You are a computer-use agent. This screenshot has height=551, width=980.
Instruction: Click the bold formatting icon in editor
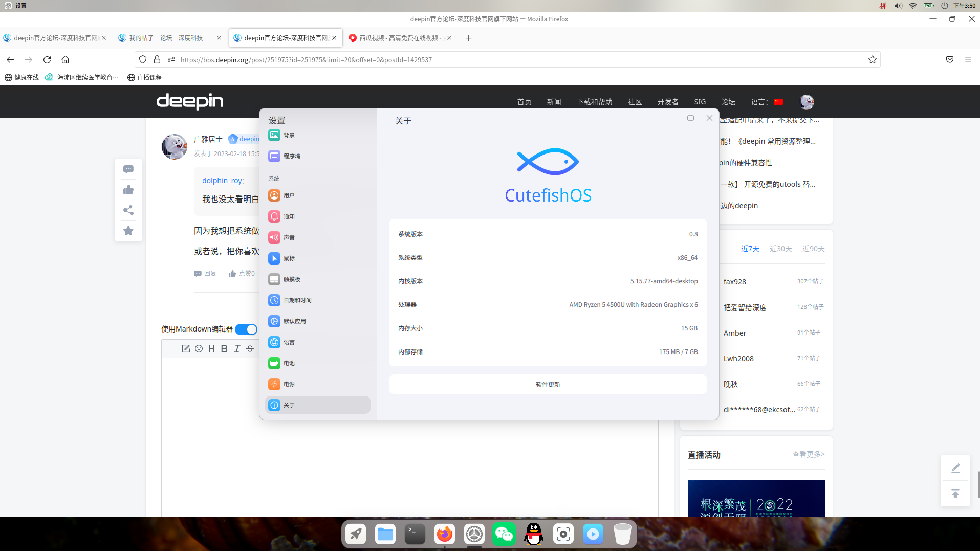pyautogui.click(x=224, y=348)
